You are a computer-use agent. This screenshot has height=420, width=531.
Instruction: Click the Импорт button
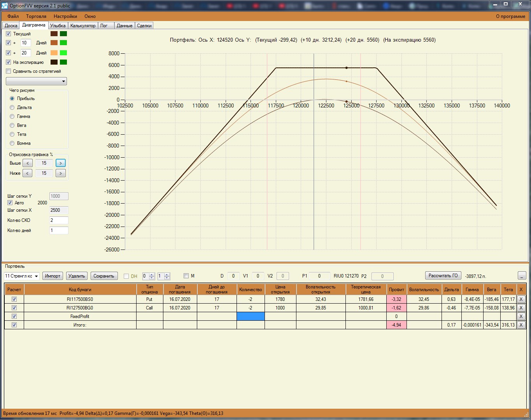point(53,276)
